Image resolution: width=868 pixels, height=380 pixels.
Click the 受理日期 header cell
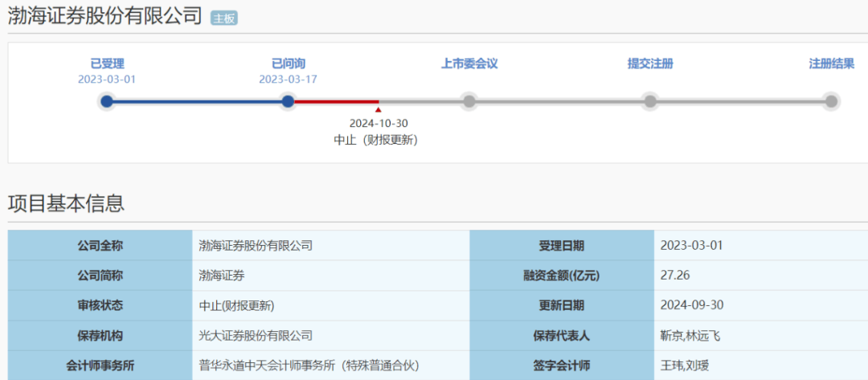click(561, 246)
